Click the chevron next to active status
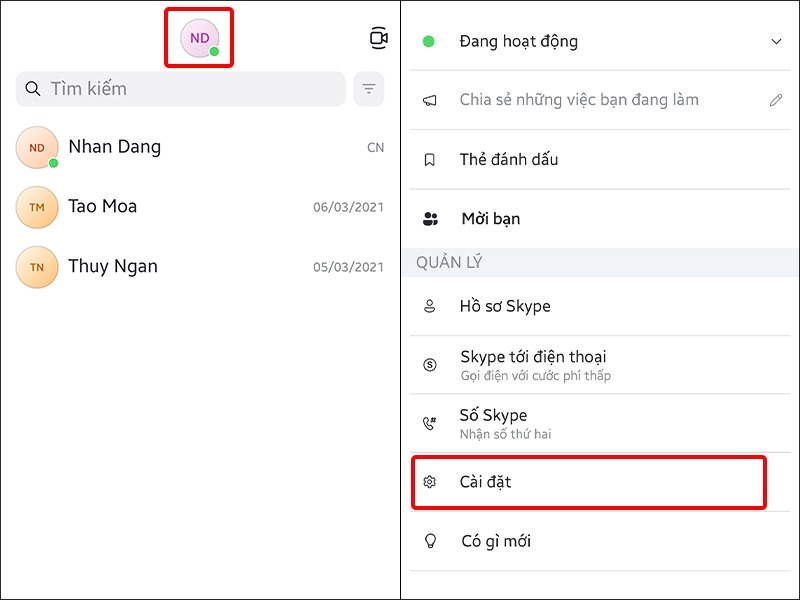 click(778, 41)
